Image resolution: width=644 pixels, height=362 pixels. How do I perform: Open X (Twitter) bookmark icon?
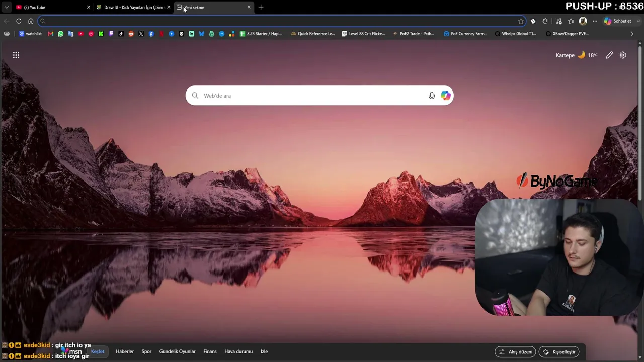(x=141, y=34)
